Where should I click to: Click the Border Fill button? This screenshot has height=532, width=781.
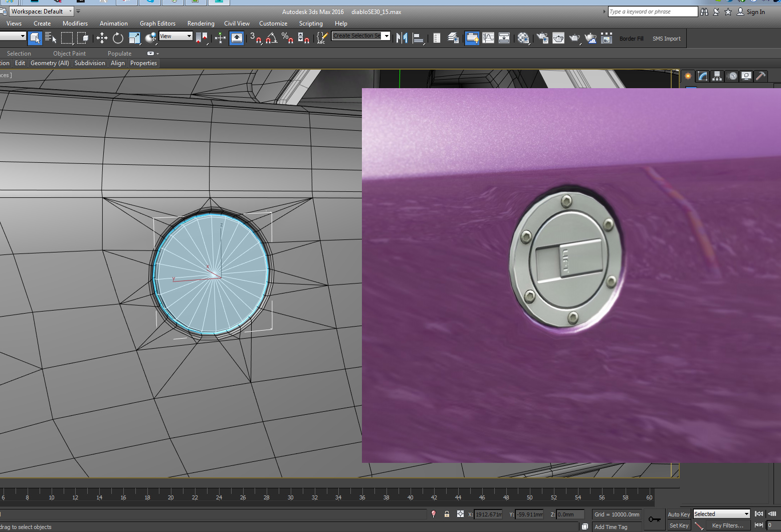coord(631,39)
